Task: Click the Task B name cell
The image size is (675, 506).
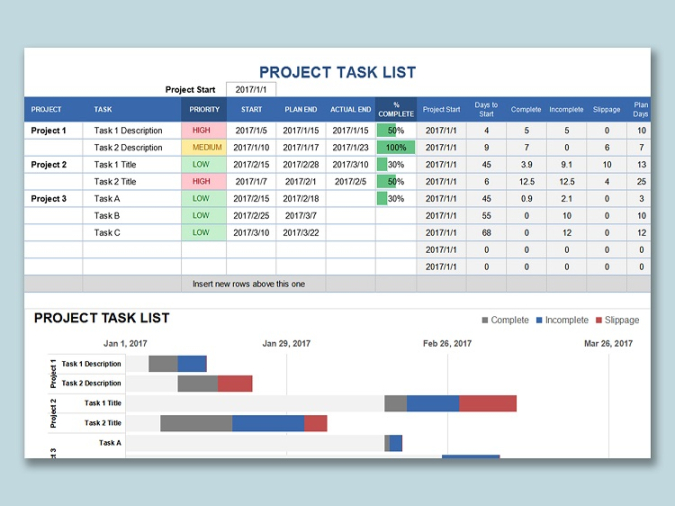Action: coord(131,216)
